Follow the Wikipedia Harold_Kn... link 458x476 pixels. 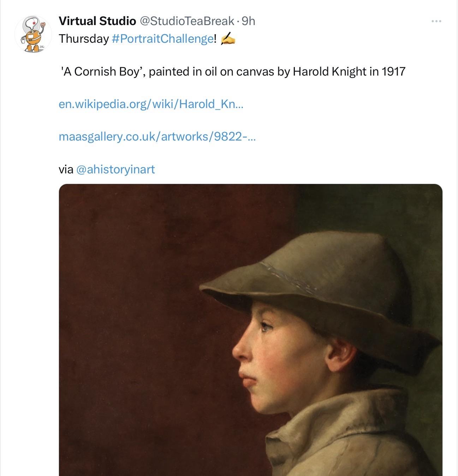(151, 104)
